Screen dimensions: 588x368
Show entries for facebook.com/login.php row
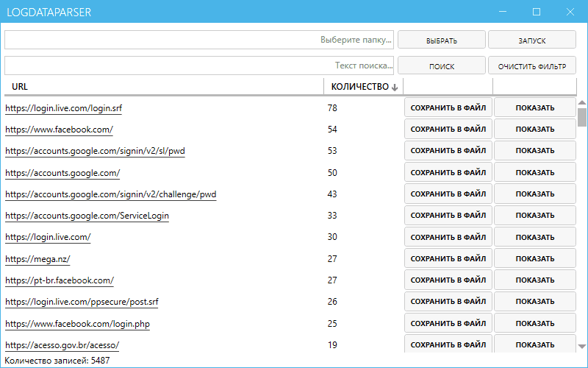coord(535,323)
